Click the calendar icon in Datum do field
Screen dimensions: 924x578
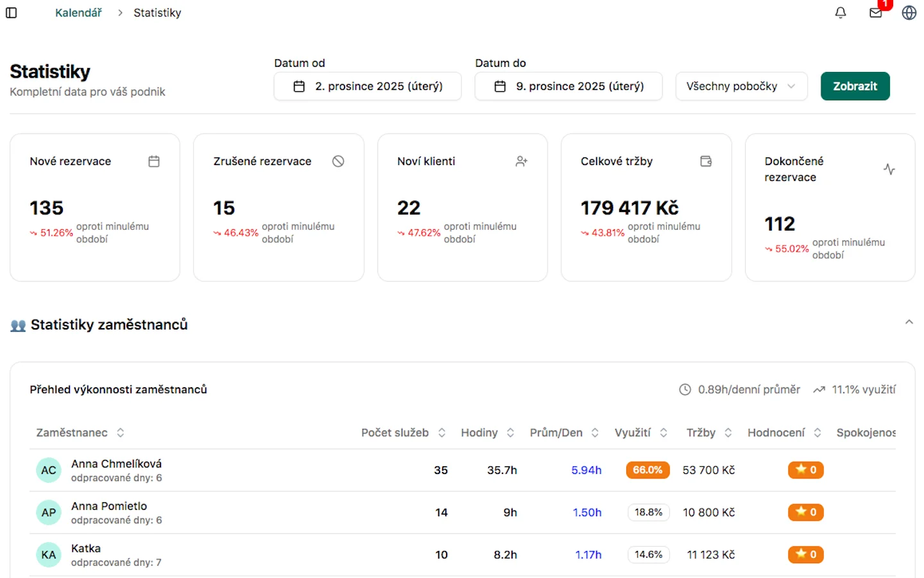point(500,86)
